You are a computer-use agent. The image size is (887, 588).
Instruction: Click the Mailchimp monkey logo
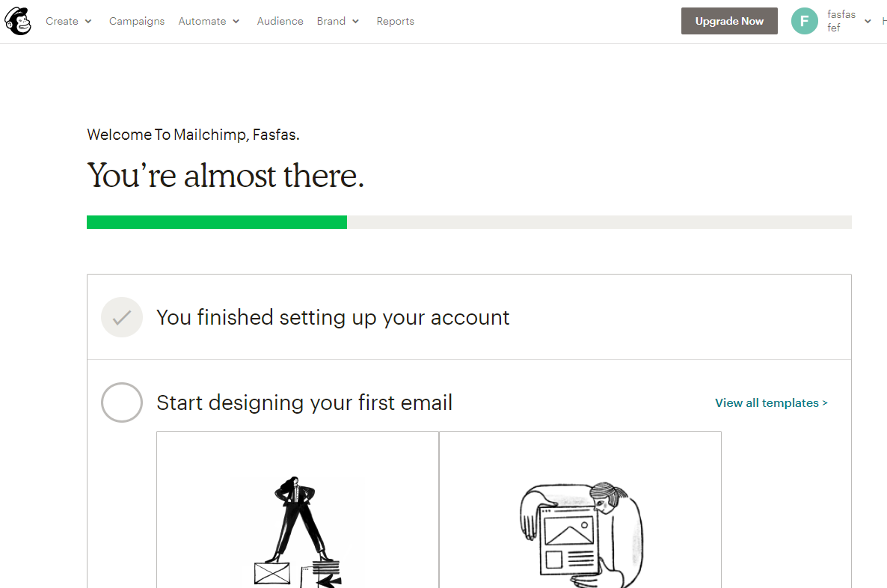[x=18, y=21]
